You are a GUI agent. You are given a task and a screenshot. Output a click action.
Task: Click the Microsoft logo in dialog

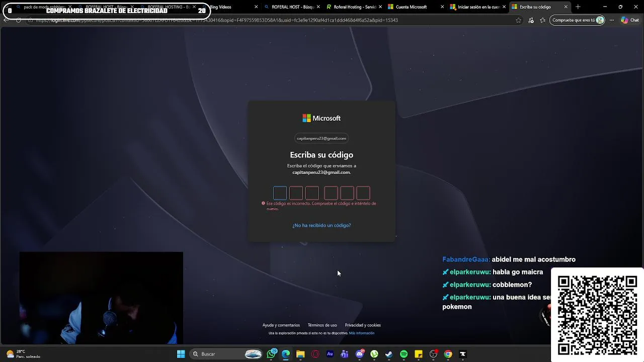[x=321, y=118]
